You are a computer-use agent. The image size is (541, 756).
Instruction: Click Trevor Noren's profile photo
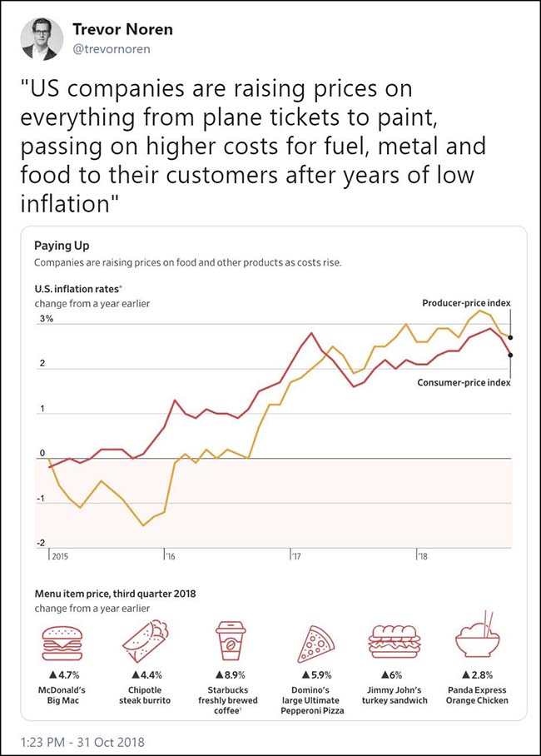40,40
